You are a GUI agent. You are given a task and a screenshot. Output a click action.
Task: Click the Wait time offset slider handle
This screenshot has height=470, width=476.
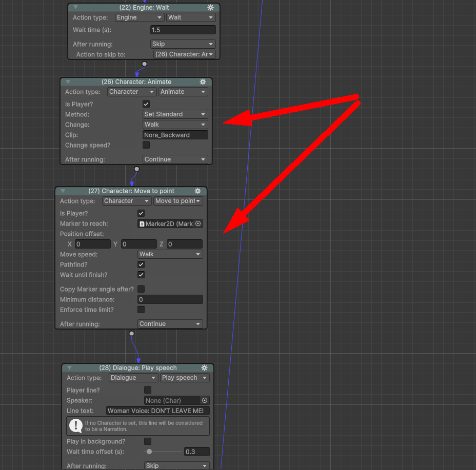tap(149, 452)
